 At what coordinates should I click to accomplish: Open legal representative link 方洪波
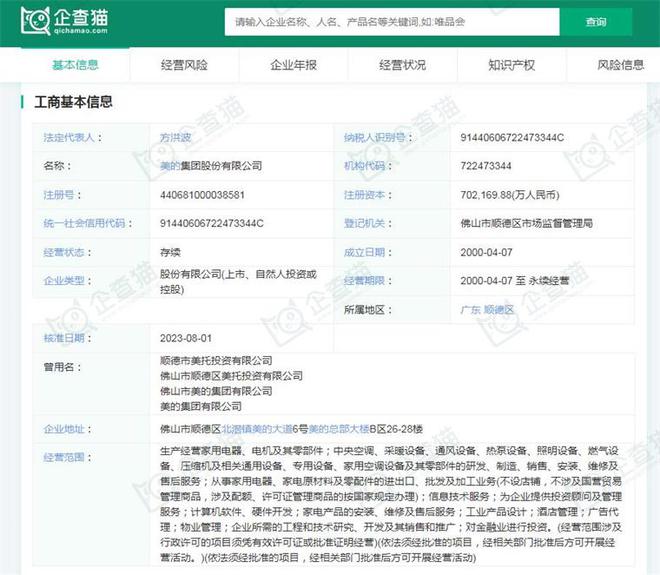point(176,138)
